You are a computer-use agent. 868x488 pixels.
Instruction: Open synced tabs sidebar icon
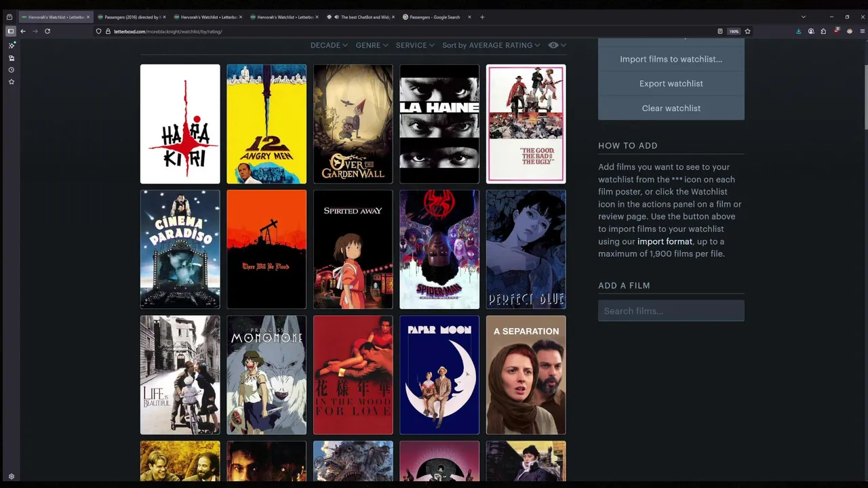(x=11, y=58)
